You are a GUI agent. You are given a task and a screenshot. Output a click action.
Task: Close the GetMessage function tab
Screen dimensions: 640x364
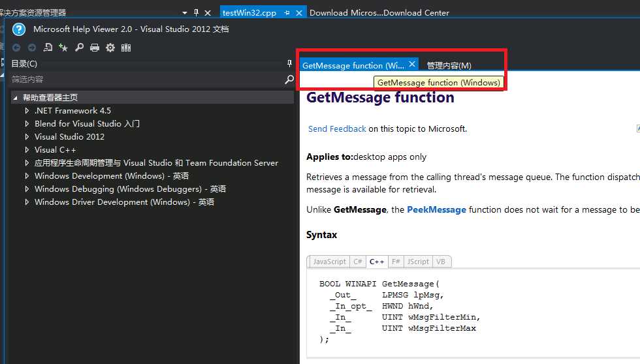coord(412,64)
